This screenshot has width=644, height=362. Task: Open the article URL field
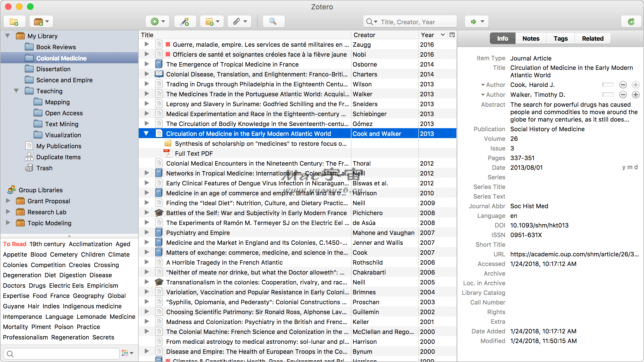click(x=574, y=254)
